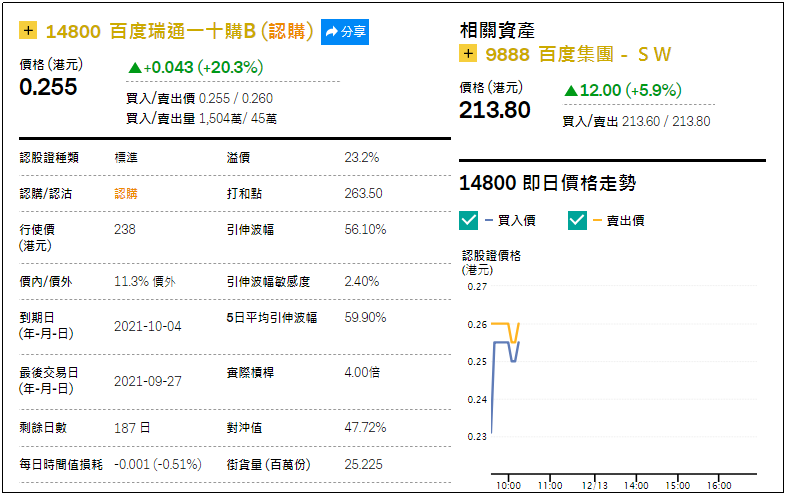The width and height of the screenshot is (786, 495).
Task: Click the 14800 即日價格走勢 heading
Action: (548, 183)
